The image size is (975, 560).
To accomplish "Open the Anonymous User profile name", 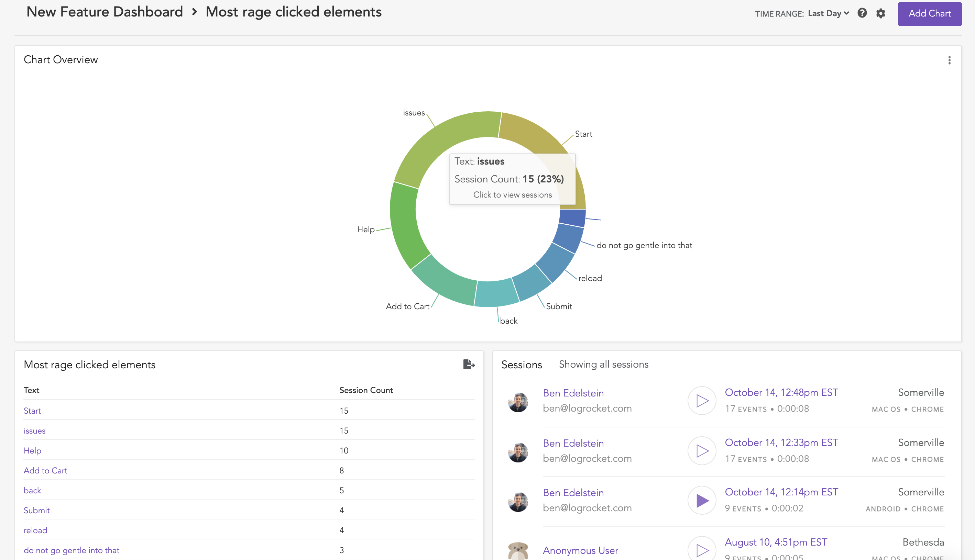I will 580,550.
